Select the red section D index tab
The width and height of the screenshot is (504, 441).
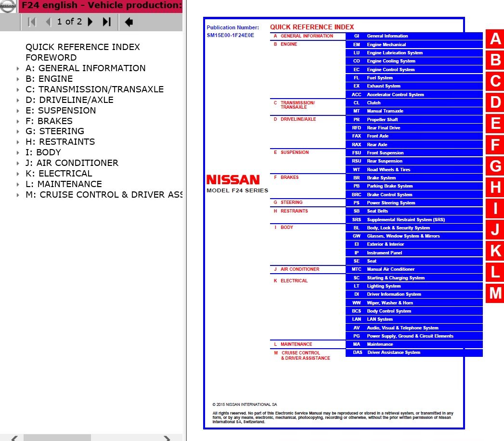tap(495, 102)
